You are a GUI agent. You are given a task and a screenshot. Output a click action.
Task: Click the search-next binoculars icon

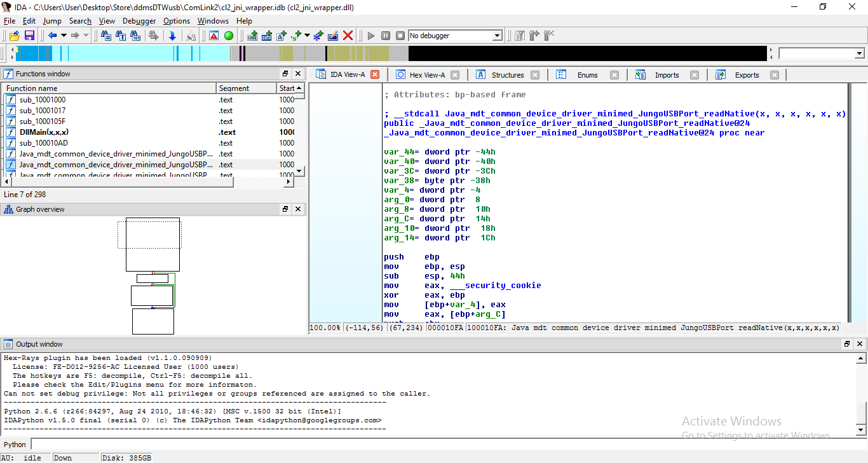tap(153, 36)
